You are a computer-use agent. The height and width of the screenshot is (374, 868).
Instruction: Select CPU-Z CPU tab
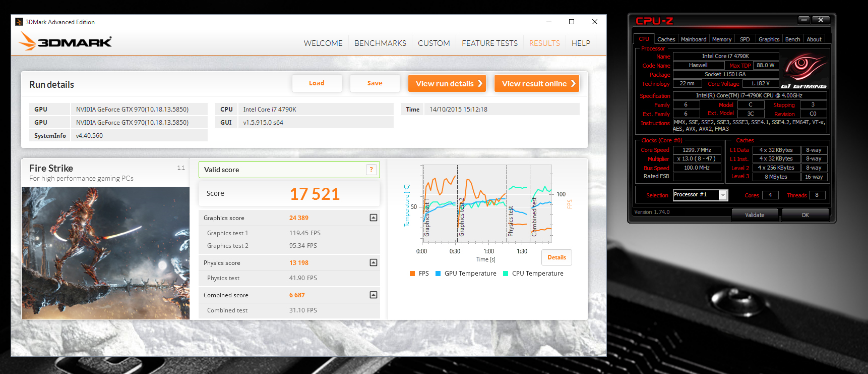coord(644,39)
